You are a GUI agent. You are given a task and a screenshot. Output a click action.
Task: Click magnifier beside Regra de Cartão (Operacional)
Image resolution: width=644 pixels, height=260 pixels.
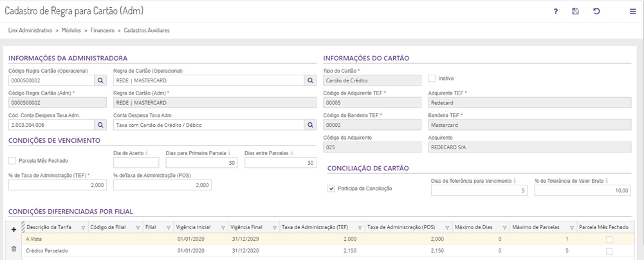click(310, 80)
